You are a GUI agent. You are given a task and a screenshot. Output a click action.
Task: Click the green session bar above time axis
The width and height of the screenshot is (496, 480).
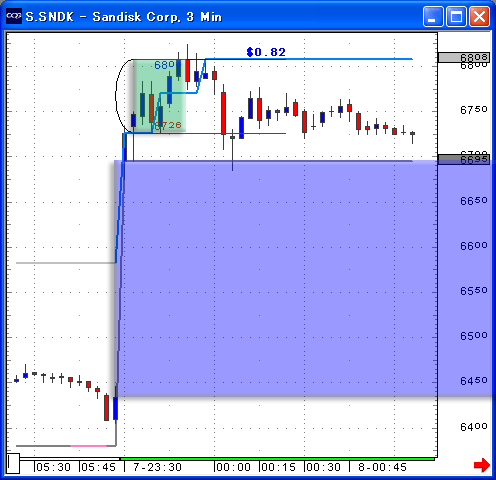point(277,459)
